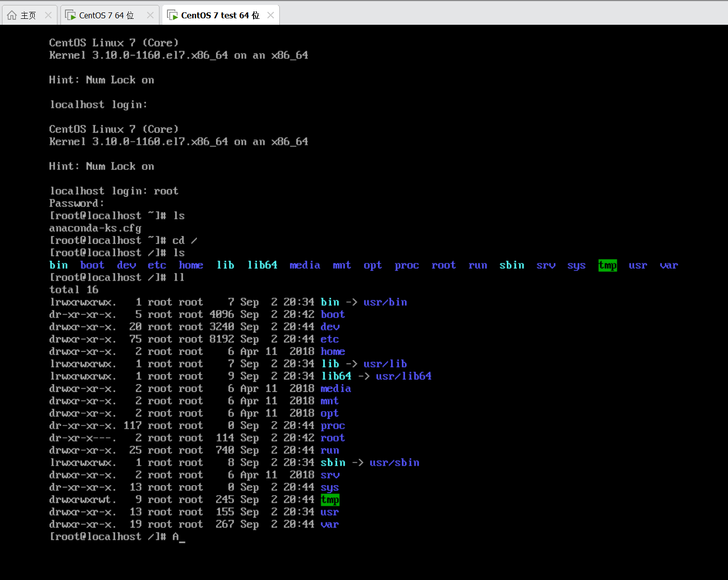The height and width of the screenshot is (580, 728).
Task: Close the CentOS 7 64 位 tab
Action: [150, 15]
